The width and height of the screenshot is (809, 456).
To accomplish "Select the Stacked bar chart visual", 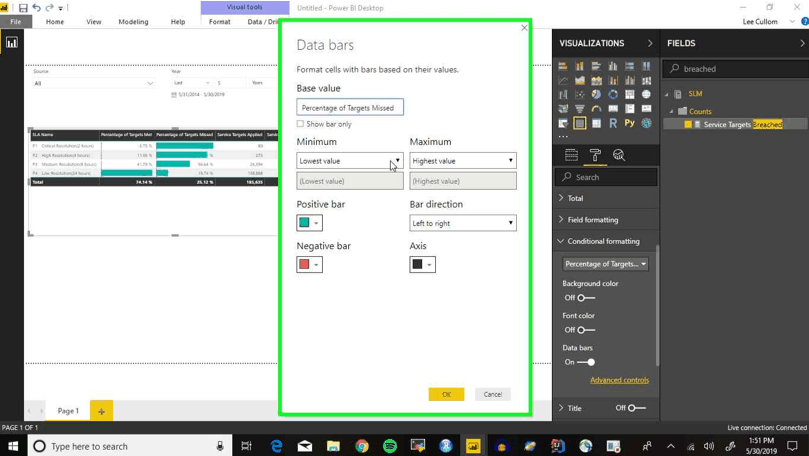I will pos(563,66).
